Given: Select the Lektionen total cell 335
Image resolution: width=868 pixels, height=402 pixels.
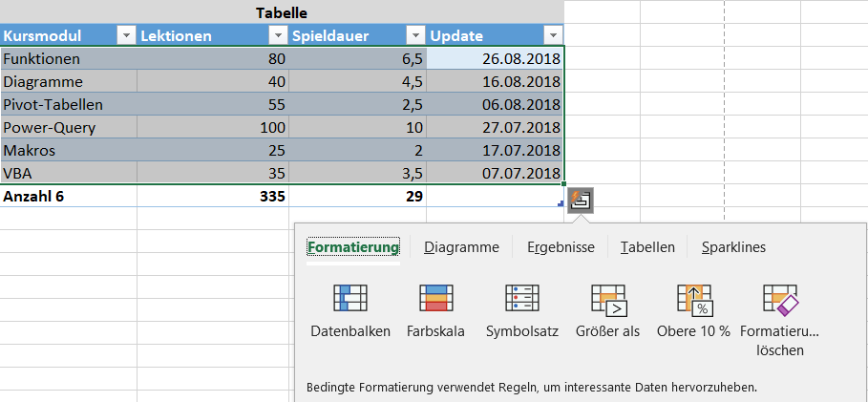Looking at the screenshot, I should point(212,196).
